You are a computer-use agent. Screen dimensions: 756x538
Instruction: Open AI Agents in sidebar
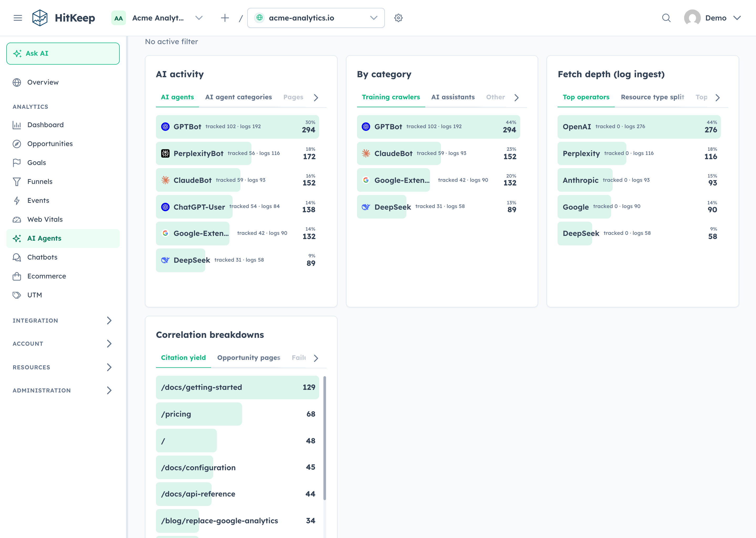point(63,239)
